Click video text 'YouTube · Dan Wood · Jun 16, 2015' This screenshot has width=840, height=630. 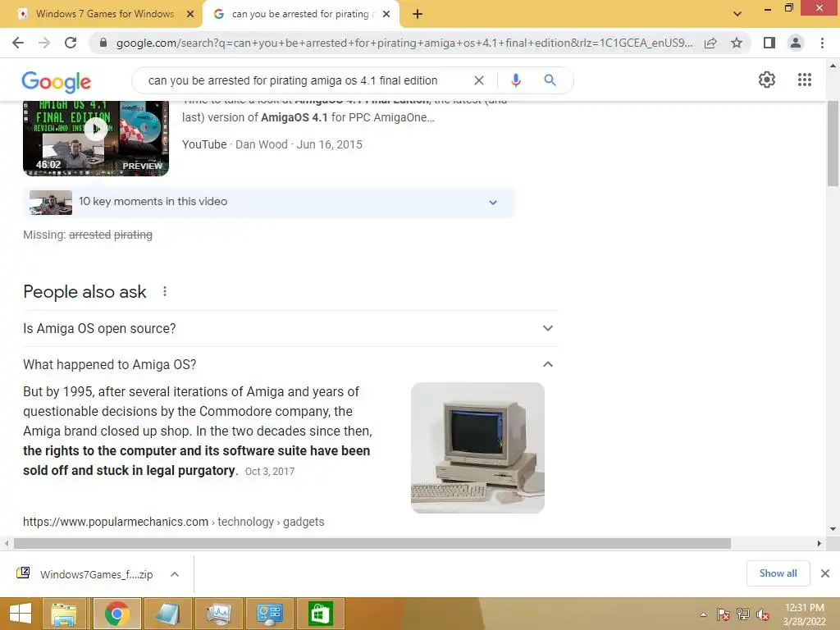272,144
